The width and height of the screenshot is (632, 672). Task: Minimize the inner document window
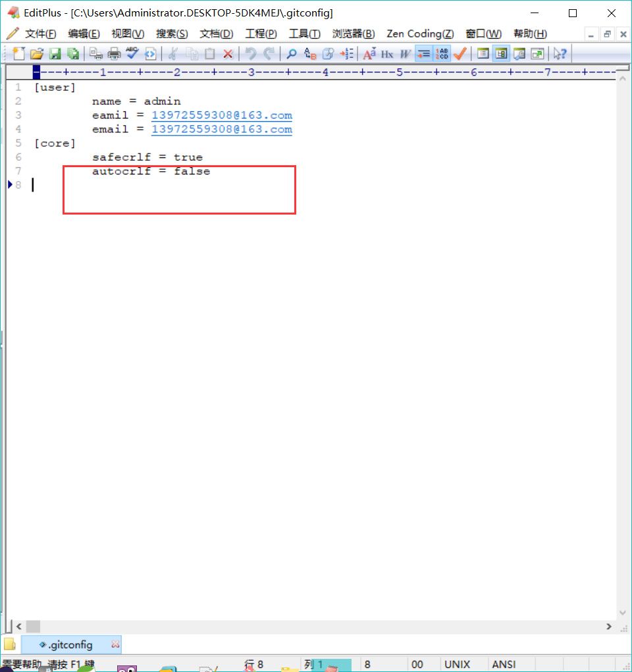591,34
